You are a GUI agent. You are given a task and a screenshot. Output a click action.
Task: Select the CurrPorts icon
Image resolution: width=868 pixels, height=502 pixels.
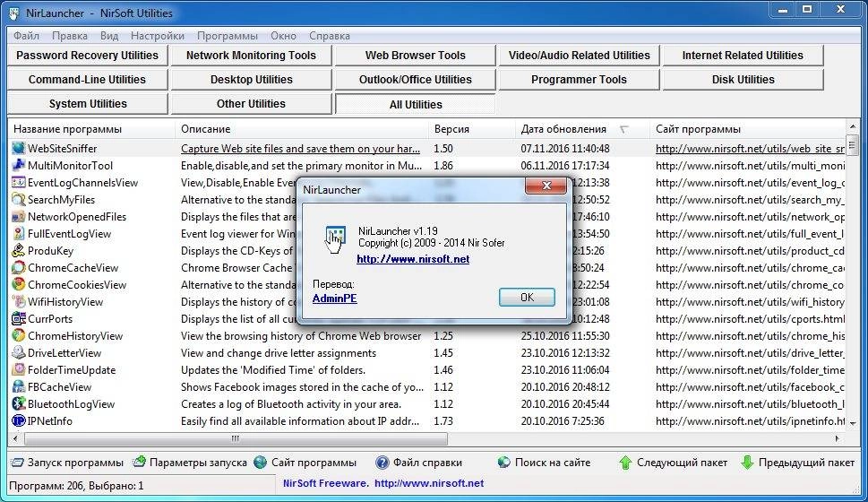coord(18,318)
